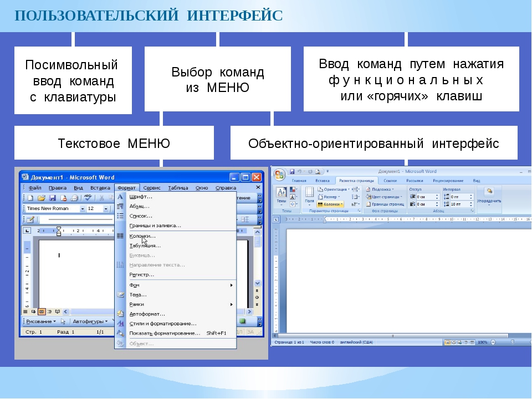Open highlighted Колонки dropdown in ribbon
This screenshot has width=532, height=399.
point(330,204)
